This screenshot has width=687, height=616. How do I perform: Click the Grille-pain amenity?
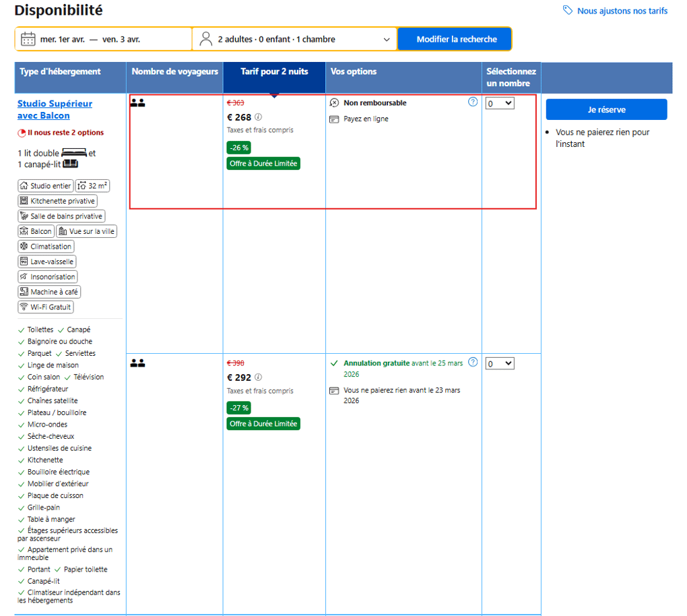(44, 507)
